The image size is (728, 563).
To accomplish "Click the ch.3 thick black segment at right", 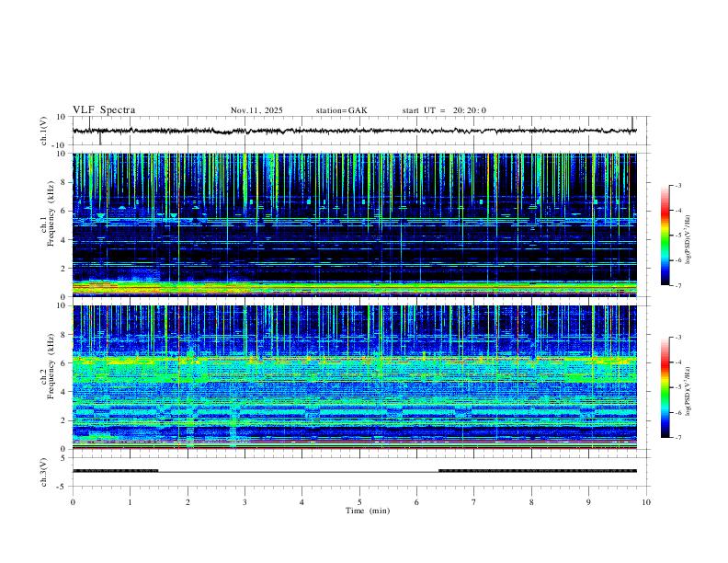I will pyautogui.click(x=538, y=471).
